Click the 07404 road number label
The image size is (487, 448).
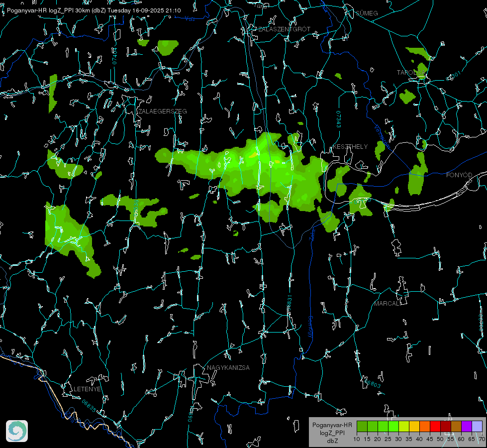pos(114,56)
